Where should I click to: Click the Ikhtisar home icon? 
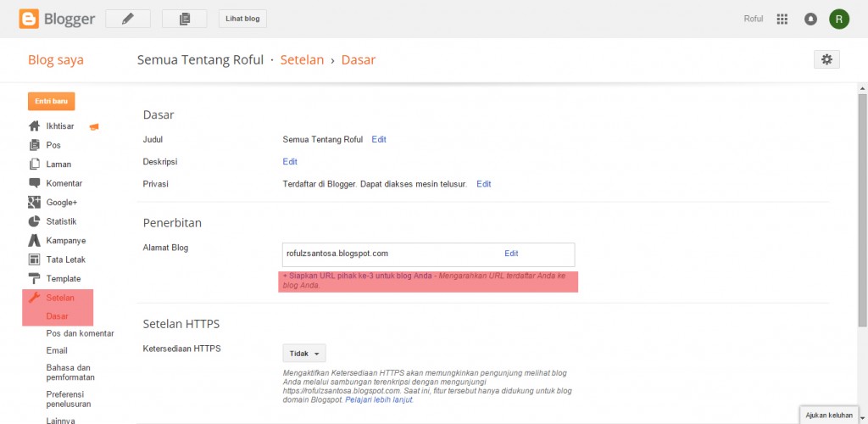point(34,126)
